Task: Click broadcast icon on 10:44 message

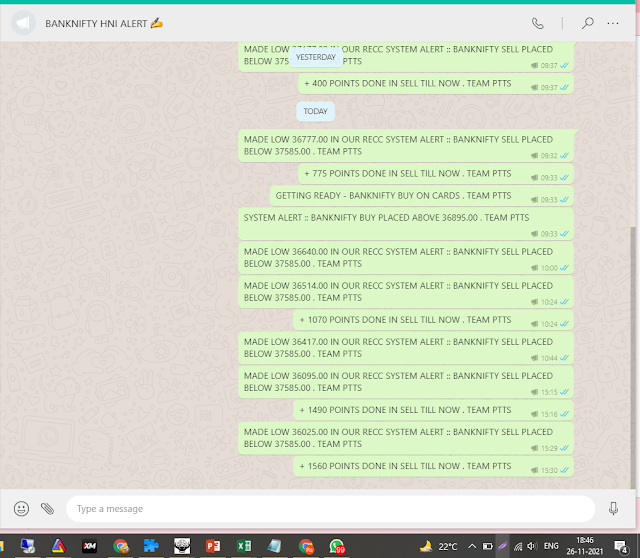Action: [x=534, y=358]
